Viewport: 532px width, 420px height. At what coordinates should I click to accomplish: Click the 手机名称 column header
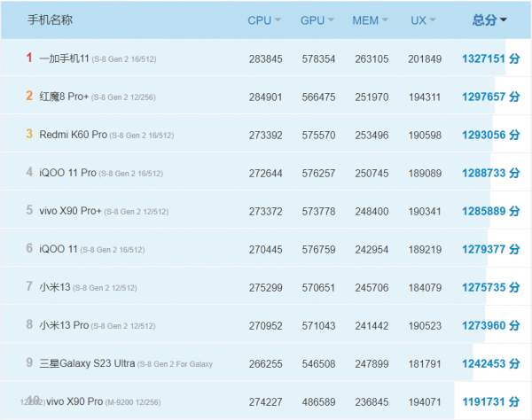coord(50,19)
